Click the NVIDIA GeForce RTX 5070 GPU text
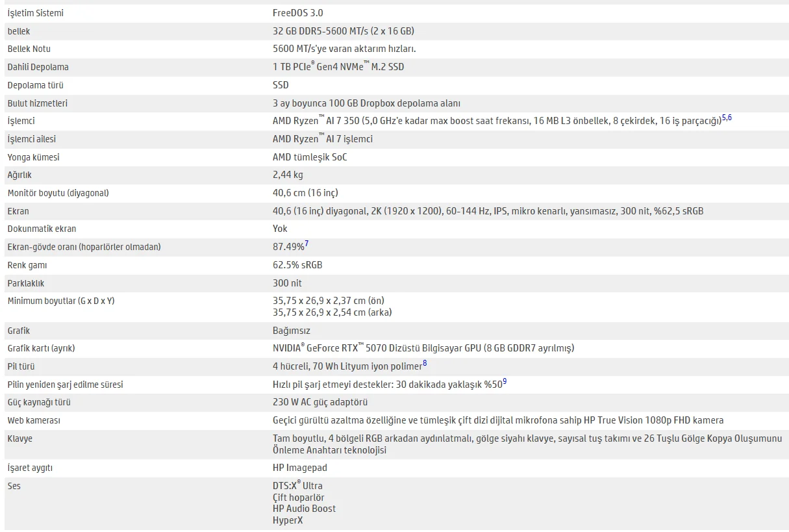 point(423,348)
